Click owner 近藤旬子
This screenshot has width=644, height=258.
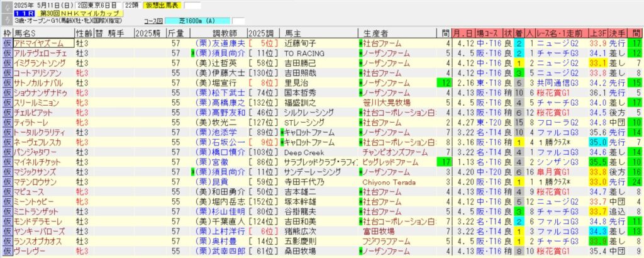pos(300,43)
